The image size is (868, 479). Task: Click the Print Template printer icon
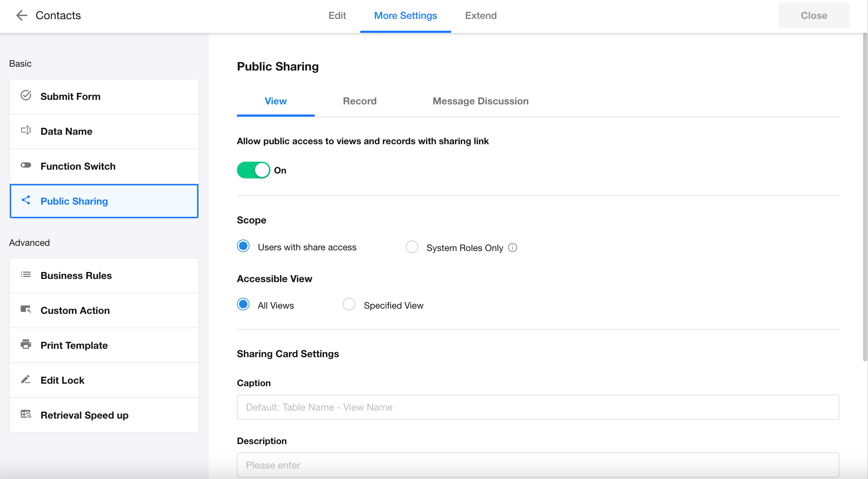26,344
